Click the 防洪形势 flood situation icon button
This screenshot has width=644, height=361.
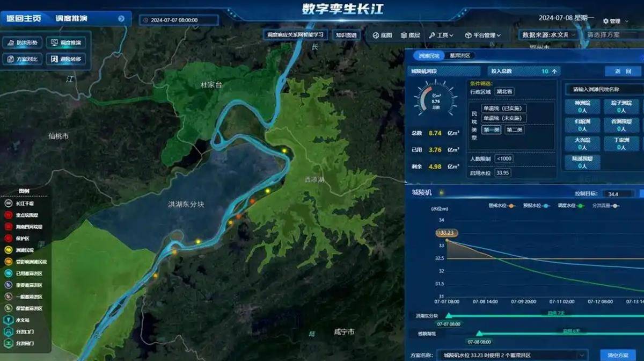pyautogui.click(x=11, y=42)
